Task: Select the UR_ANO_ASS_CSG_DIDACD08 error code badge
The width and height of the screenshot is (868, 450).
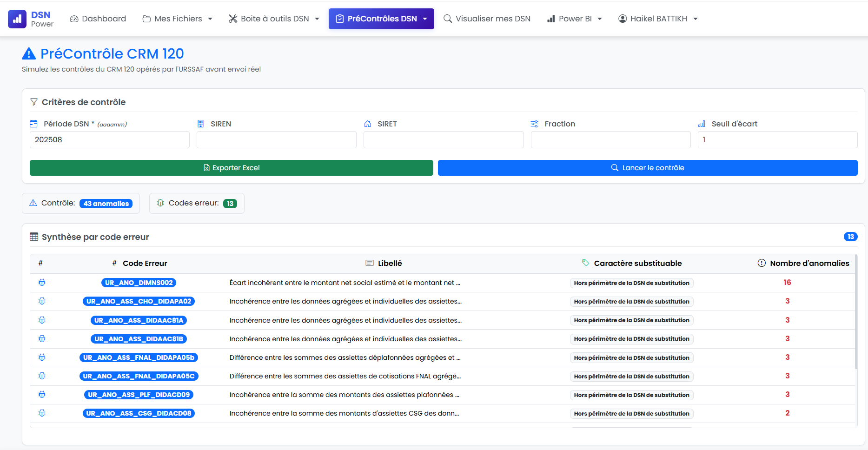Action: (x=139, y=413)
